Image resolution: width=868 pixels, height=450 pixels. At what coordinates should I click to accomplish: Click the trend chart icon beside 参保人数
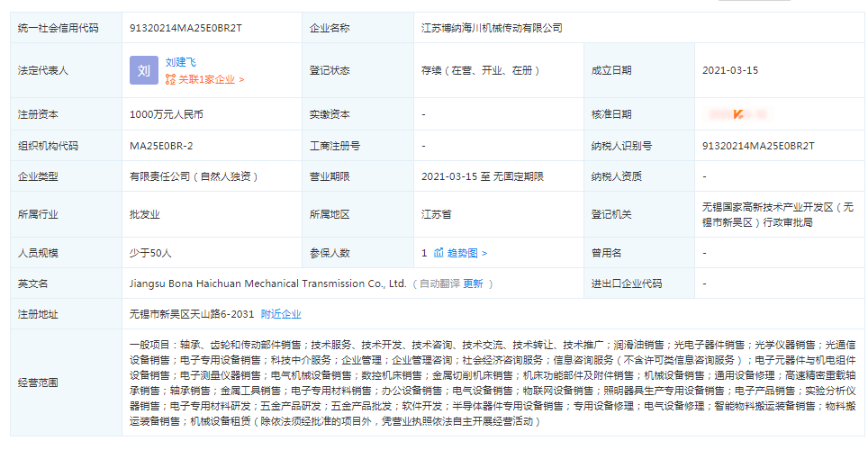point(439,253)
